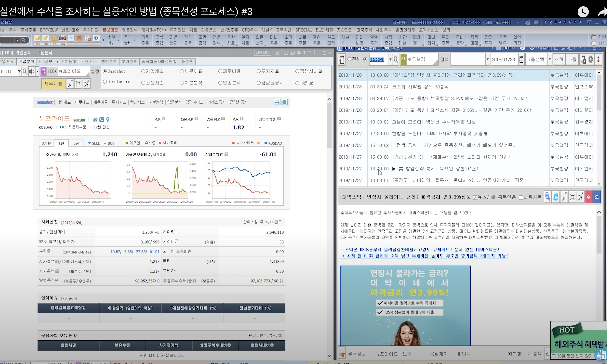Open the 컨센서스 tab
This screenshot has height=364, width=607.
tap(89, 61)
